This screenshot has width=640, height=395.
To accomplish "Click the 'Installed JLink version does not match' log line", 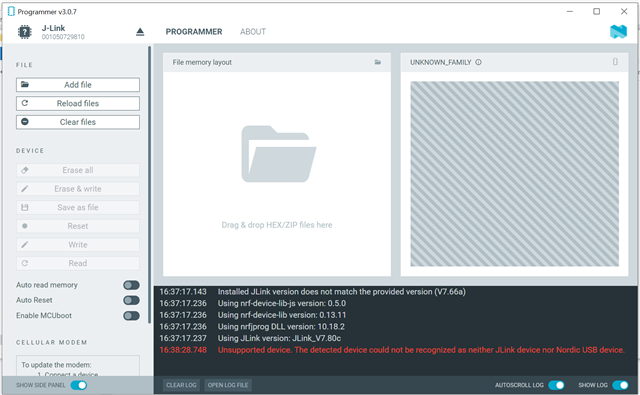I will [341, 292].
